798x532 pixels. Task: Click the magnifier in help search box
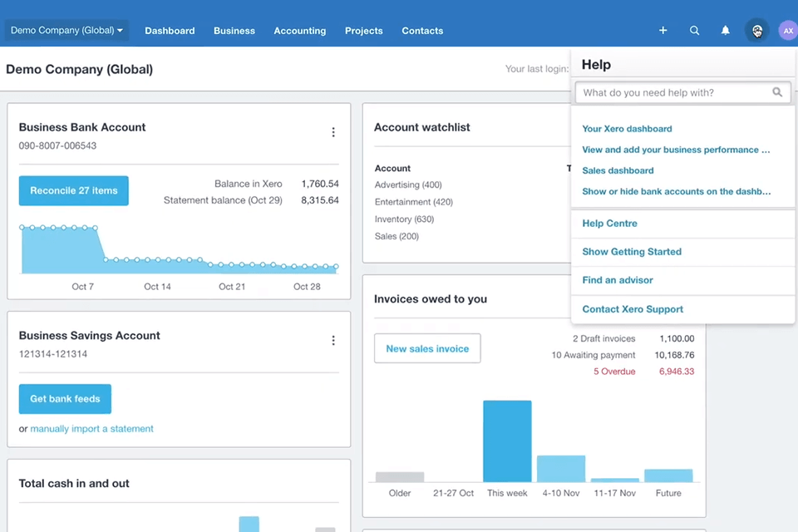pyautogui.click(x=777, y=92)
